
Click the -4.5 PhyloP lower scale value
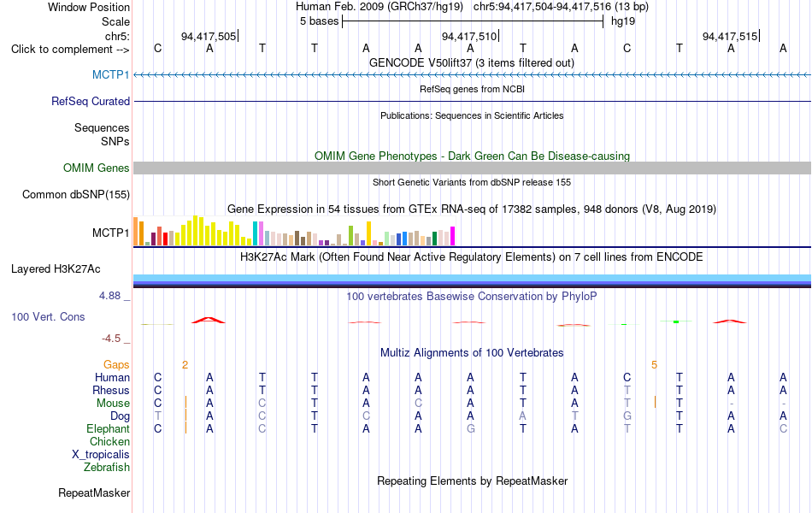tap(111, 339)
